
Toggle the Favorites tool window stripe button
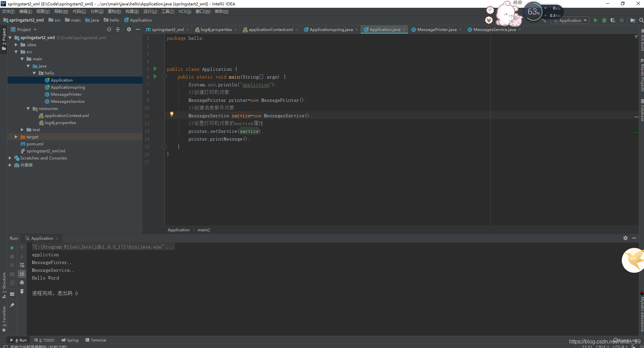(4, 319)
